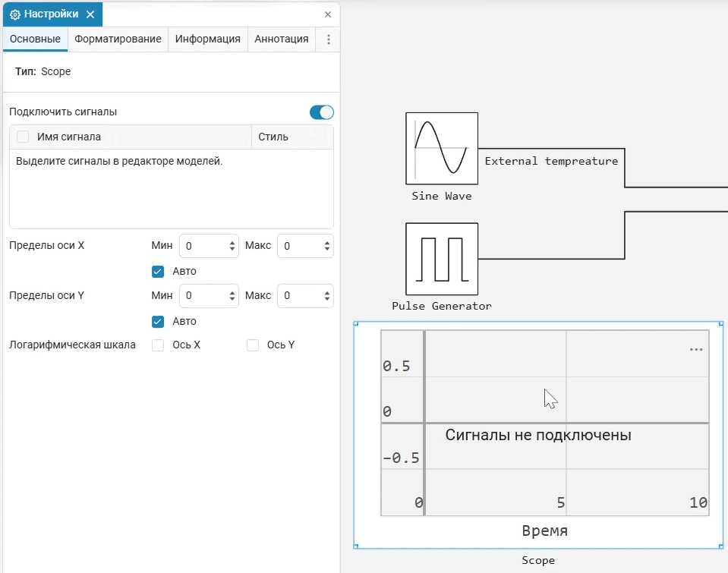
Task: Select the Sine Wave block
Action: [442, 149]
